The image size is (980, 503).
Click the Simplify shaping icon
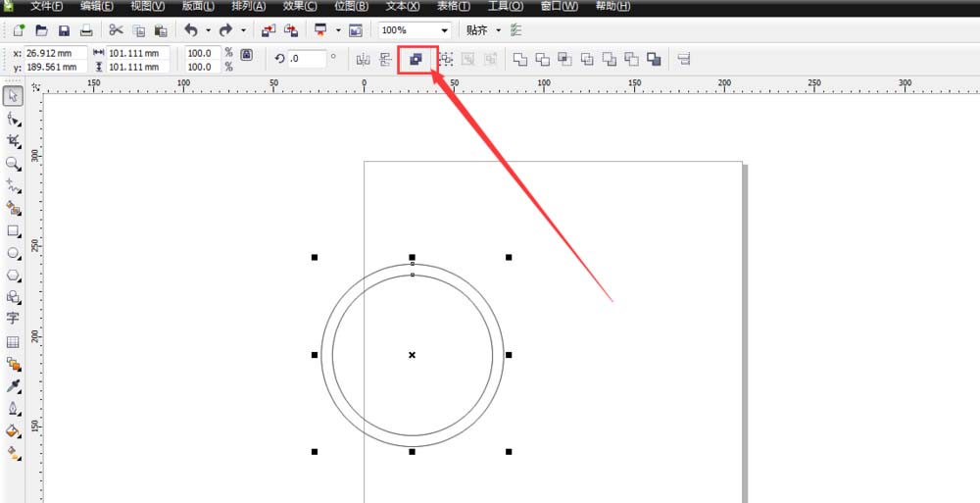[x=587, y=60]
